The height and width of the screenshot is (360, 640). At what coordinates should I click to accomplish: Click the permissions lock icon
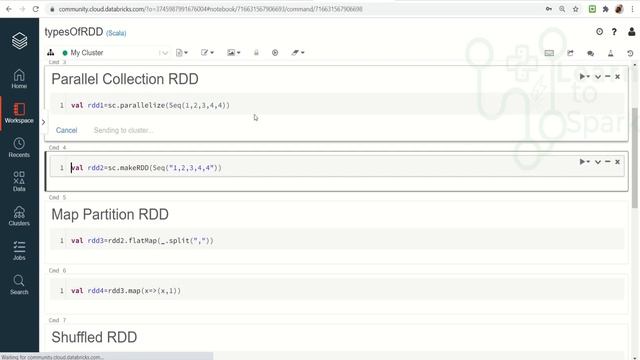(x=256, y=53)
